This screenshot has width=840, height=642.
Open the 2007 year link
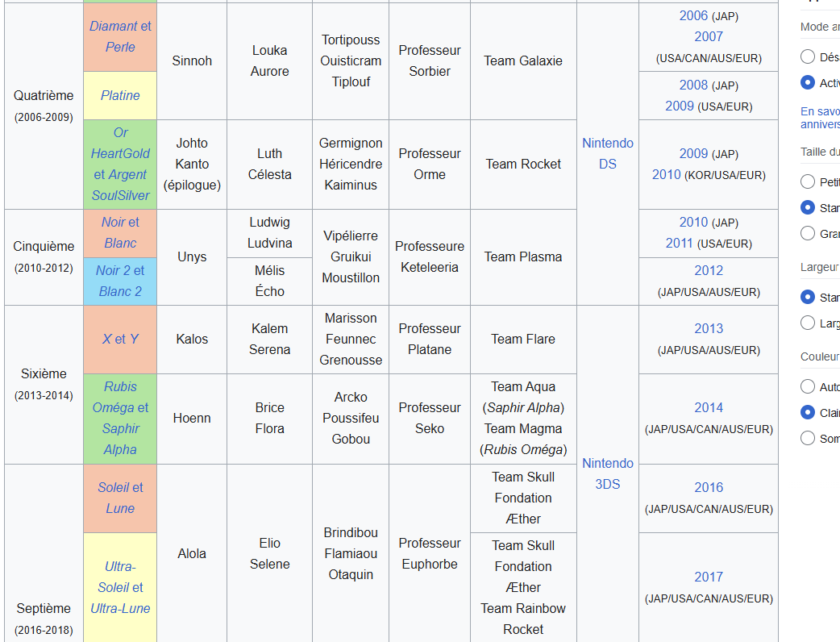tap(709, 36)
